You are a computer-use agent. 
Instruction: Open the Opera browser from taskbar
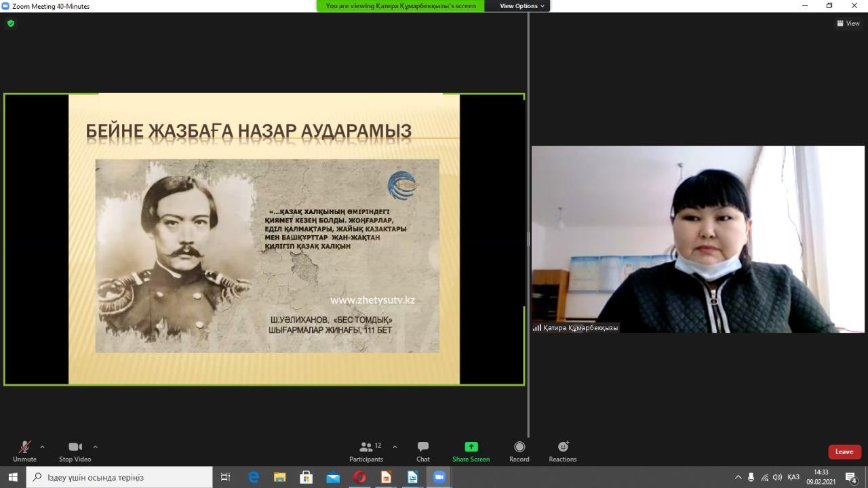(x=359, y=477)
